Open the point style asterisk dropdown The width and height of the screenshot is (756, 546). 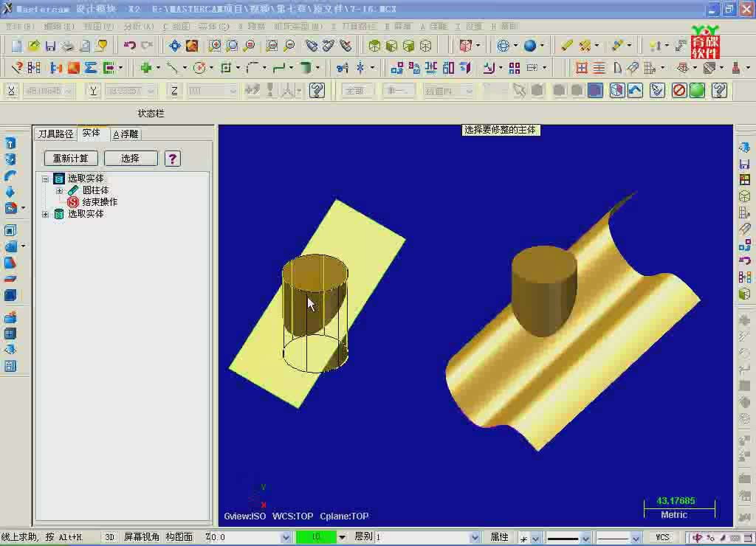(536, 538)
